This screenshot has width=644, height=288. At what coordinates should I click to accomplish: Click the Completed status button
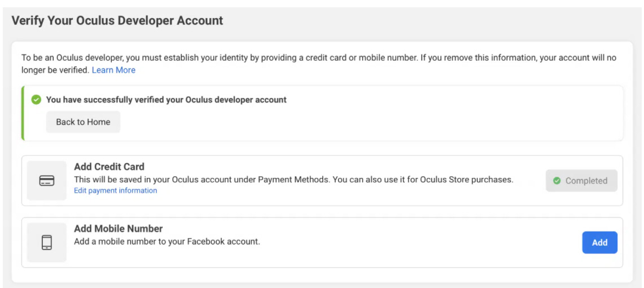581,181
